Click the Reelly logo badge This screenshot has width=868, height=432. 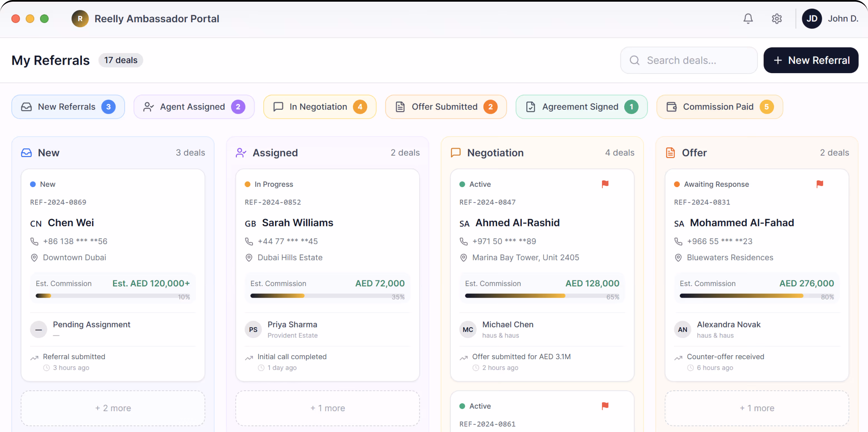80,19
